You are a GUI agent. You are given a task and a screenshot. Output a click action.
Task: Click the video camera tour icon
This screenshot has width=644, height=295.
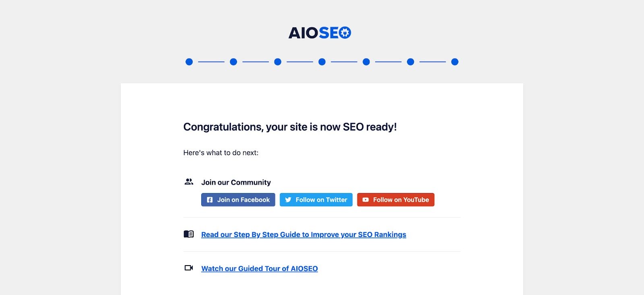(189, 268)
